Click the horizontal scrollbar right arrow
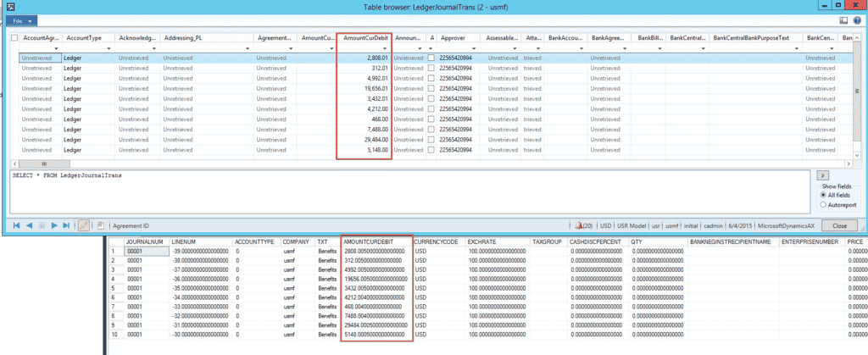Image resolution: width=868 pixels, height=355 pixels. [x=848, y=164]
